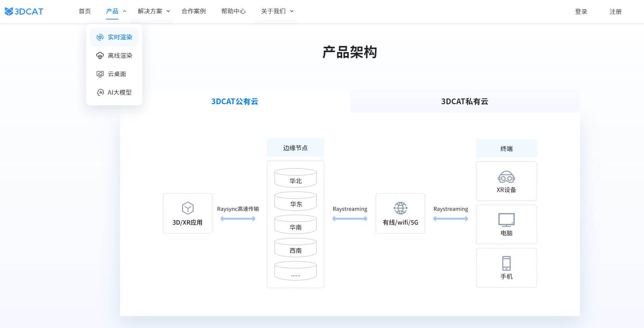
Task: Click the XR设备 label
Action: click(x=506, y=190)
